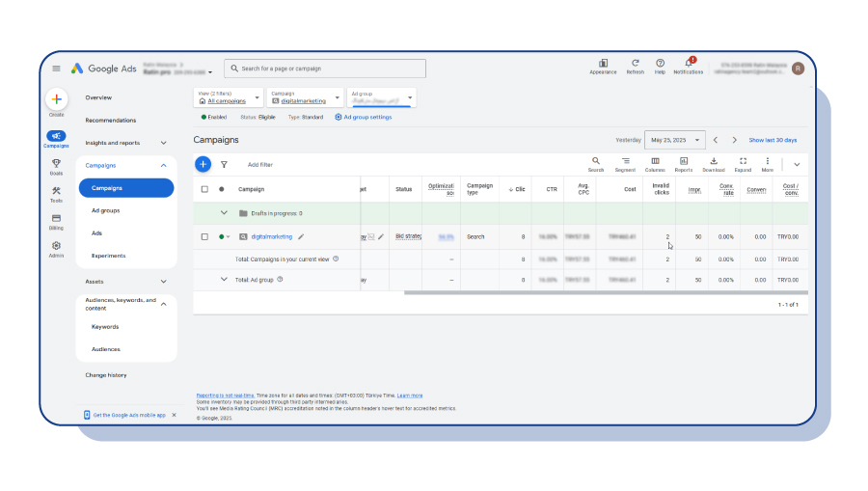
Task: Open Tools in left rail
Action: tap(56, 194)
